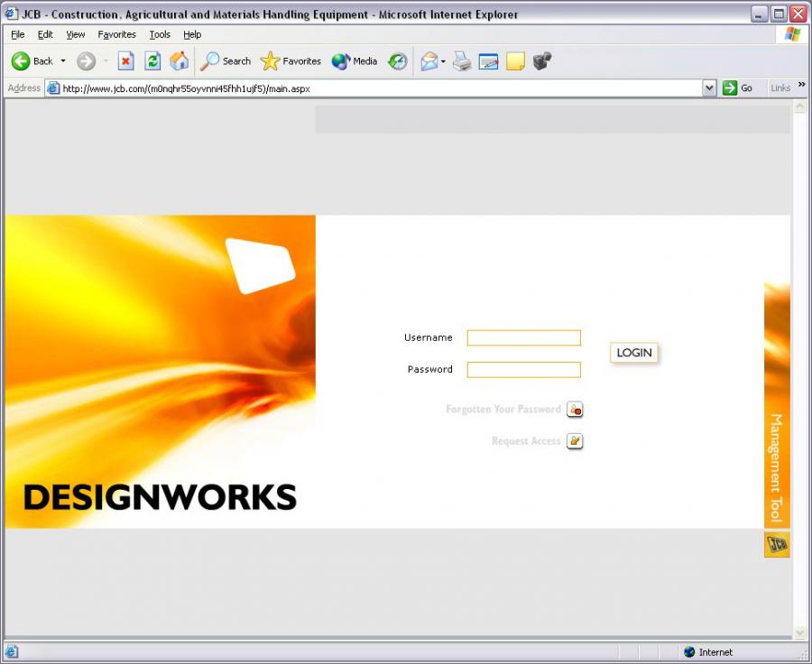Click the scrollbar up arrow
Image resolution: width=812 pixels, height=664 pixels.
tap(799, 106)
